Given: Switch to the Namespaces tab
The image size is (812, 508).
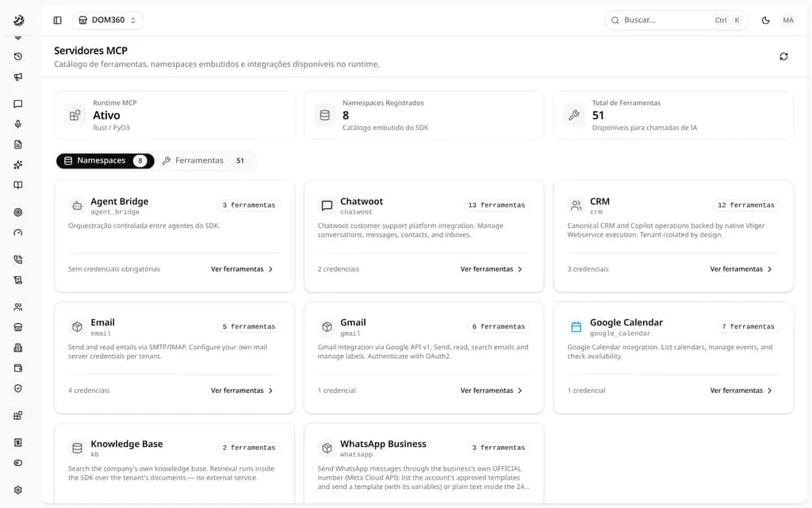Looking at the screenshot, I should [x=105, y=160].
